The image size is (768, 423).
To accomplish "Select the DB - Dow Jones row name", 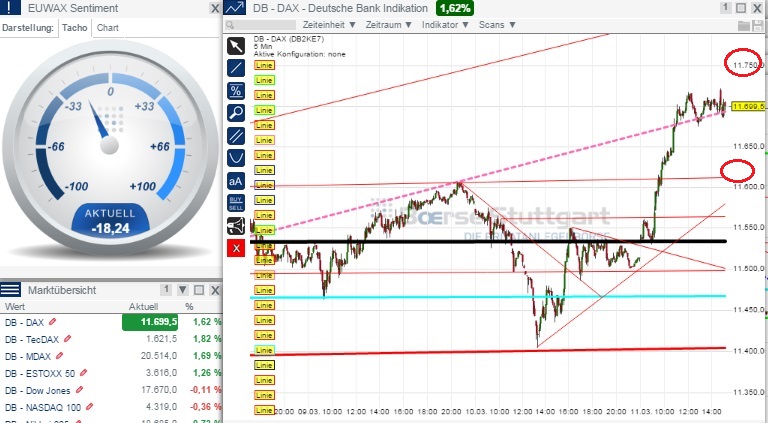I will point(38,391).
